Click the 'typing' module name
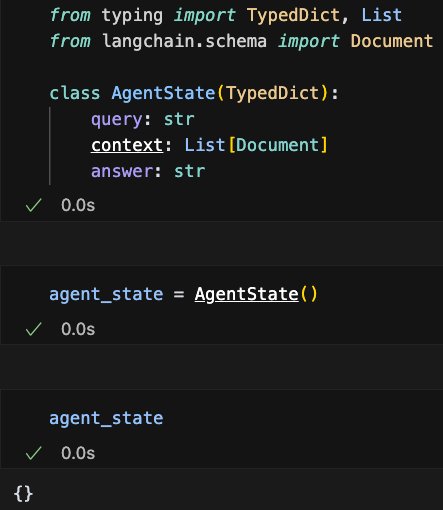 click(x=132, y=16)
